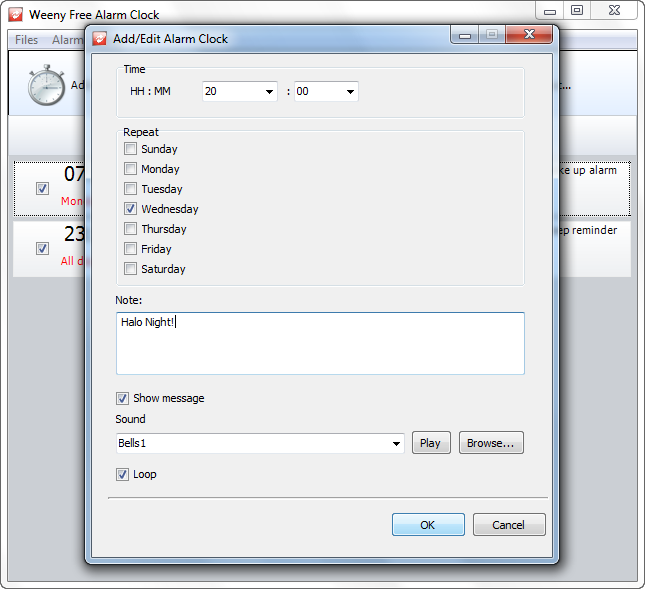Check the Monday repeat checkbox

131,169
